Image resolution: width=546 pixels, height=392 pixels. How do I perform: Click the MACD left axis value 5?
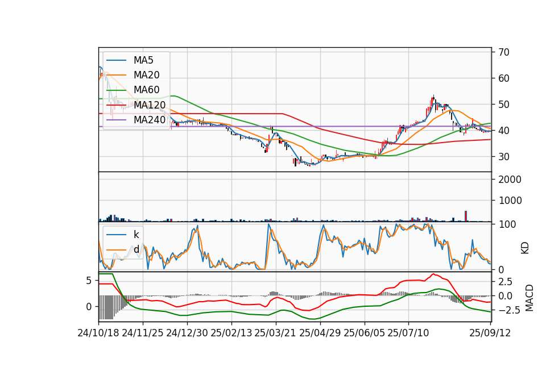[x=89, y=280]
